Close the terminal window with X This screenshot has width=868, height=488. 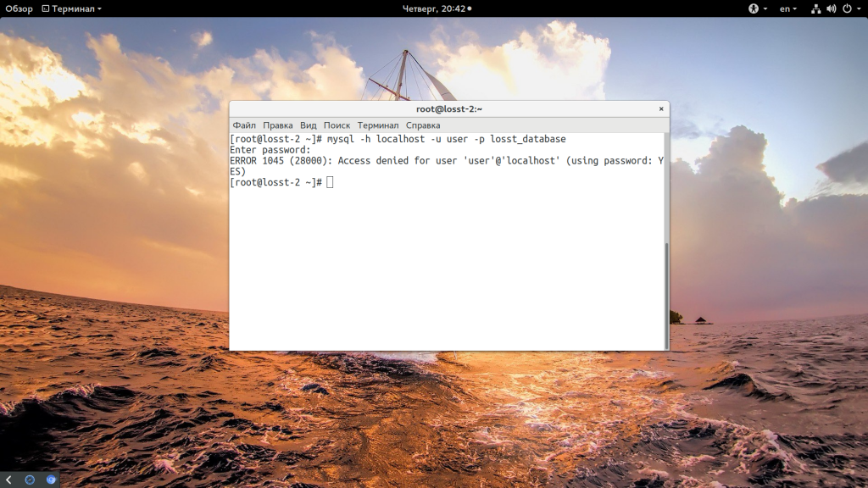coord(661,109)
